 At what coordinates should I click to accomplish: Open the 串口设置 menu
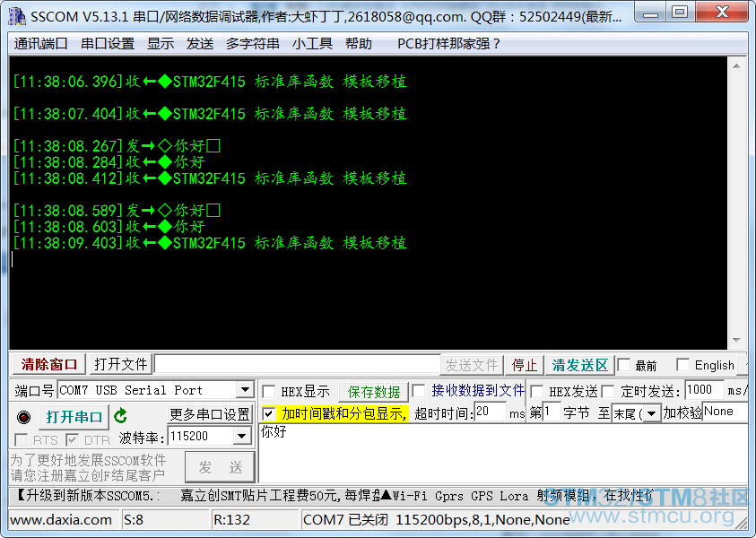(108, 44)
